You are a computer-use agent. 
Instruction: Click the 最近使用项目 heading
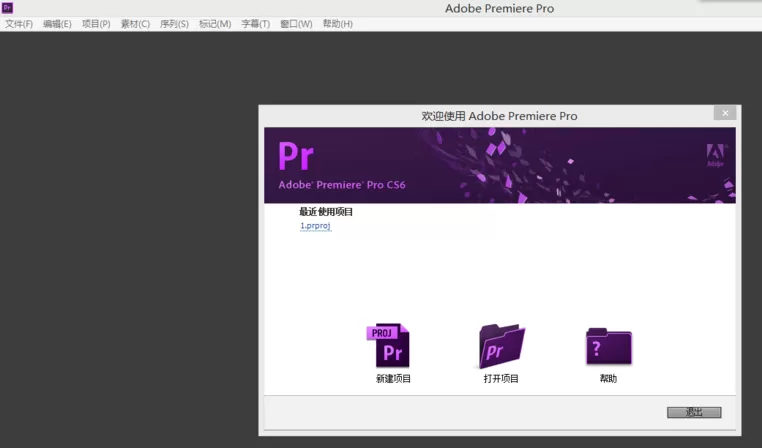coord(326,211)
